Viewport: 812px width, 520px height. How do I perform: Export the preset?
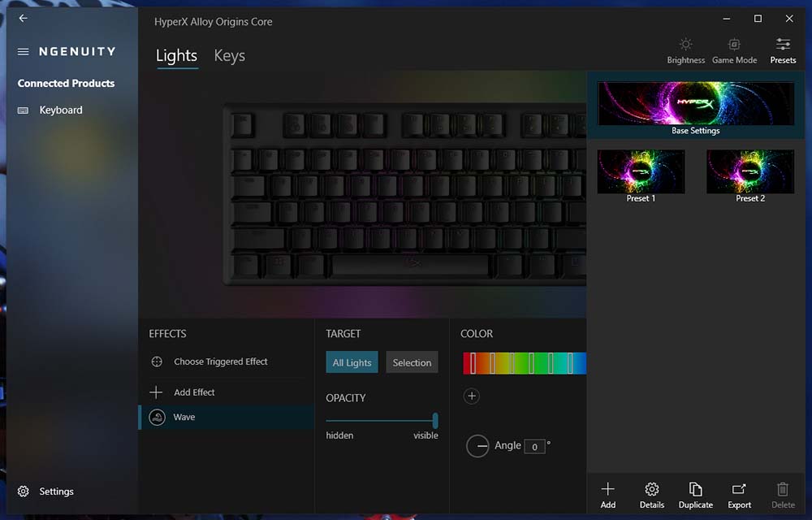pyautogui.click(x=739, y=495)
